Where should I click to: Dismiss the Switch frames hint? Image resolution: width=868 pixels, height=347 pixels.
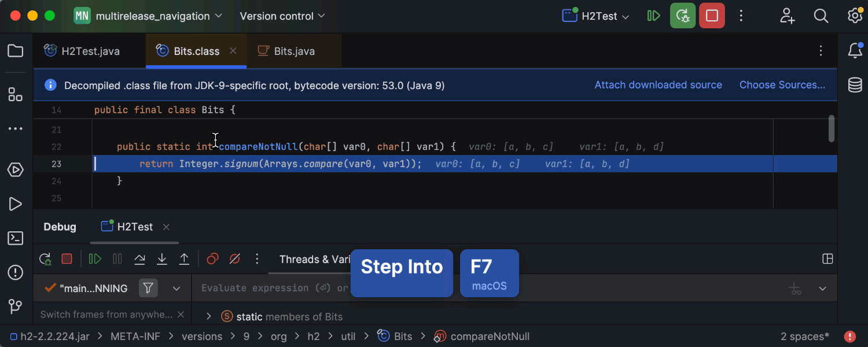181,315
